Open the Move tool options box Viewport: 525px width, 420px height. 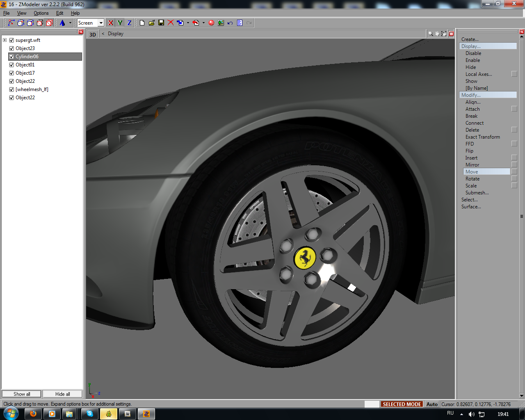click(514, 172)
